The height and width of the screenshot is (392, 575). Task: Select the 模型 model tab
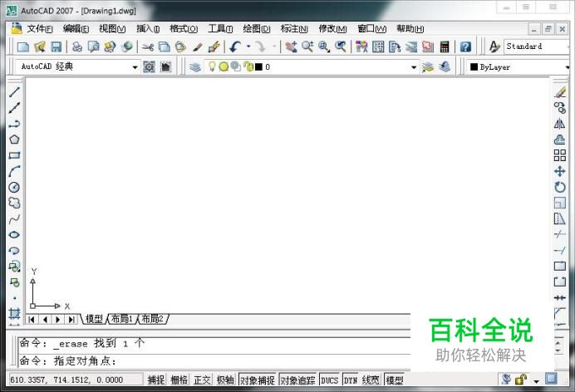coord(94,319)
